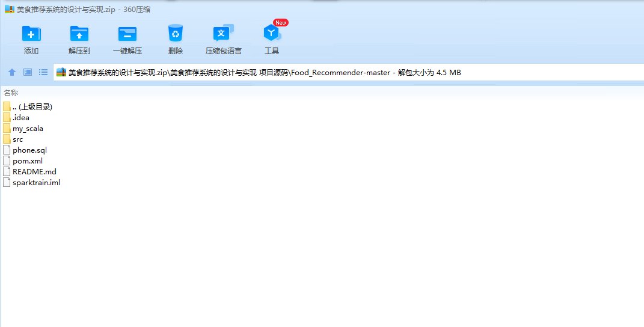644x327 pixels.
Task: Click the 添加 (Add) toolbar icon
Action: (x=31, y=34)
